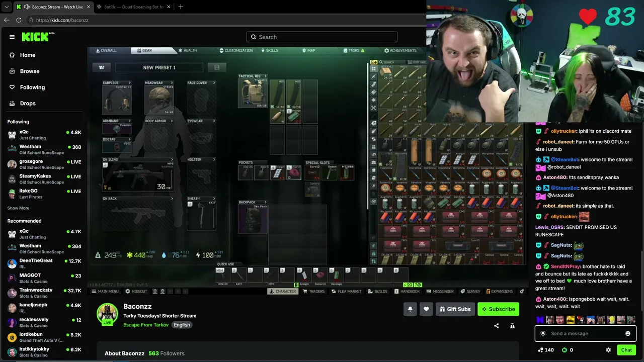Open Flea Market in game bar

(x=346, y=291)
